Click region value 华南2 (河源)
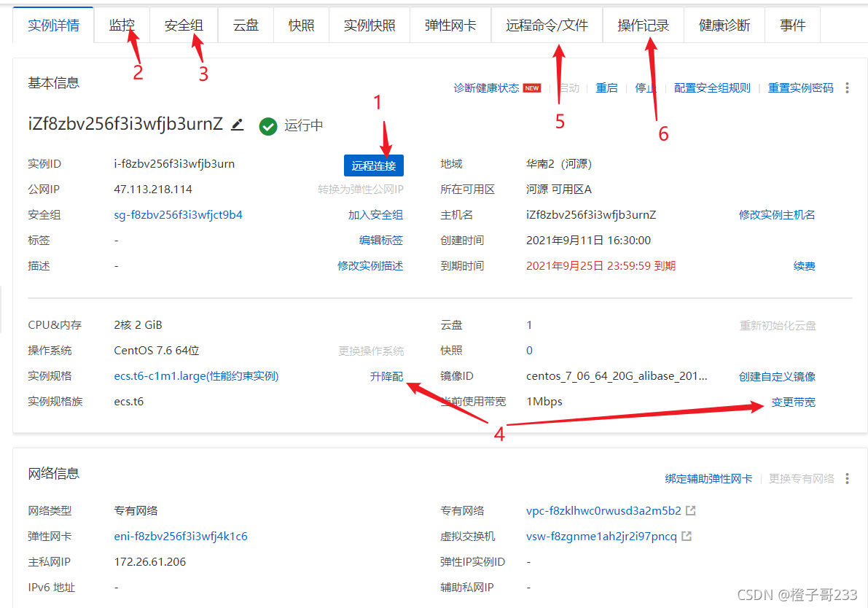This screenshot has height=608, width=868. (x=559, y=164)
